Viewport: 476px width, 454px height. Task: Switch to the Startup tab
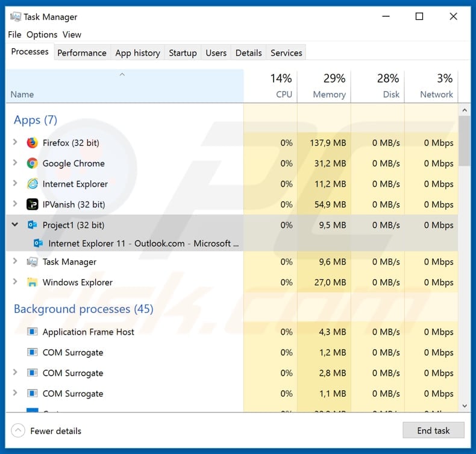point(183,53)
